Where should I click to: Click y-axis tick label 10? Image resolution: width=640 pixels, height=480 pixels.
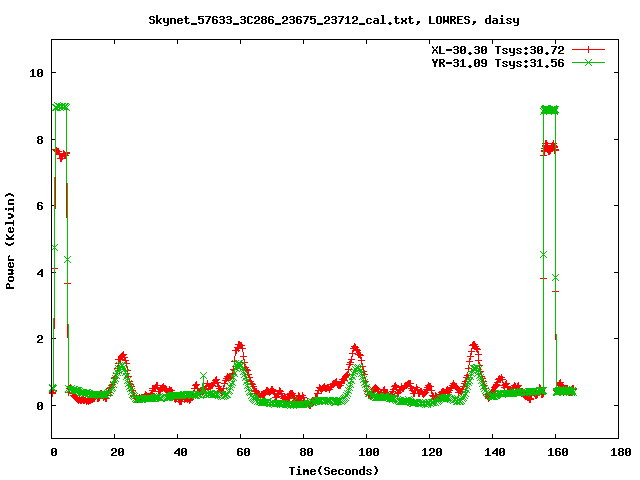[x=36, y=73]
